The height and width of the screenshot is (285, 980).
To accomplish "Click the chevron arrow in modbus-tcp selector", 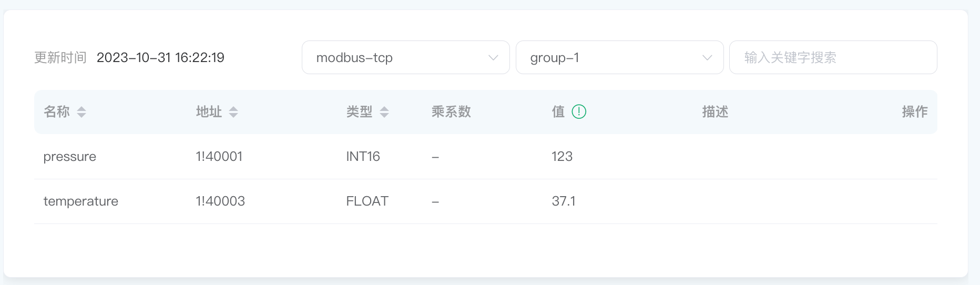I will (493, 58).
